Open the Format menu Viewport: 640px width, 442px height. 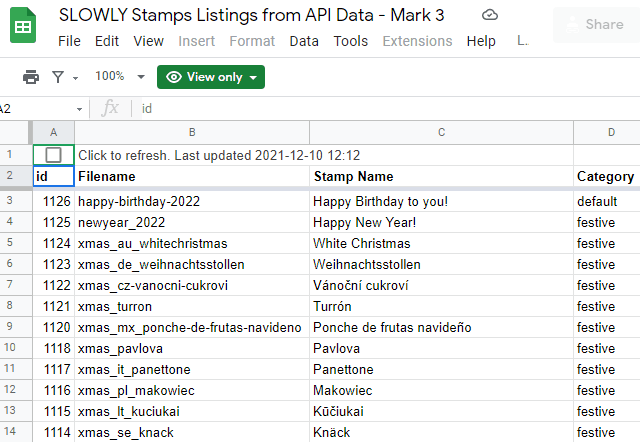252,41
